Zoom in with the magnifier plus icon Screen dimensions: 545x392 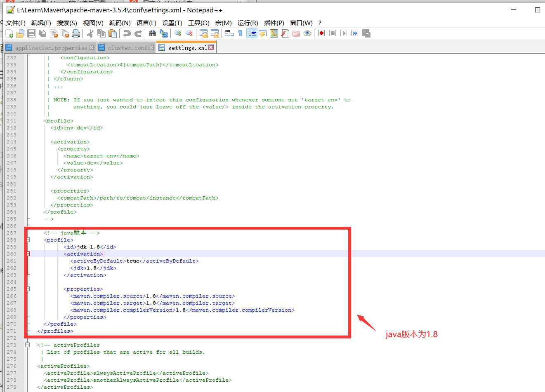click(178, 33)
